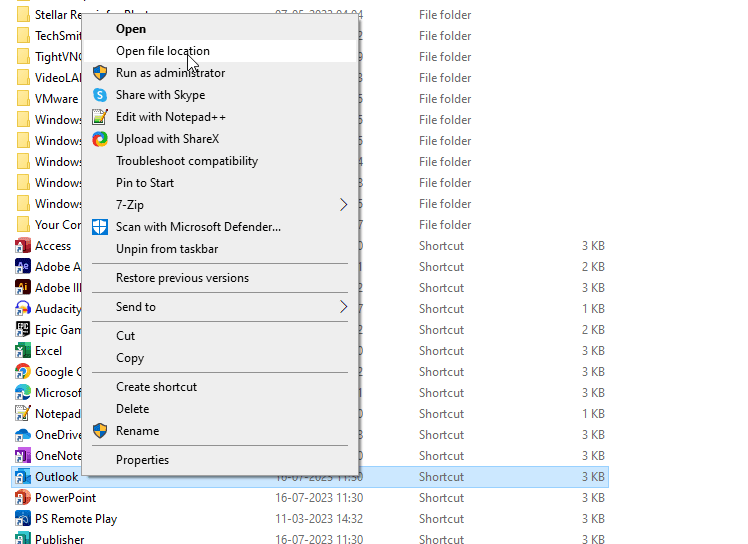Click the Outlook file name
Viewport: 748px width, 544px height.
click(x=56, y=477)
